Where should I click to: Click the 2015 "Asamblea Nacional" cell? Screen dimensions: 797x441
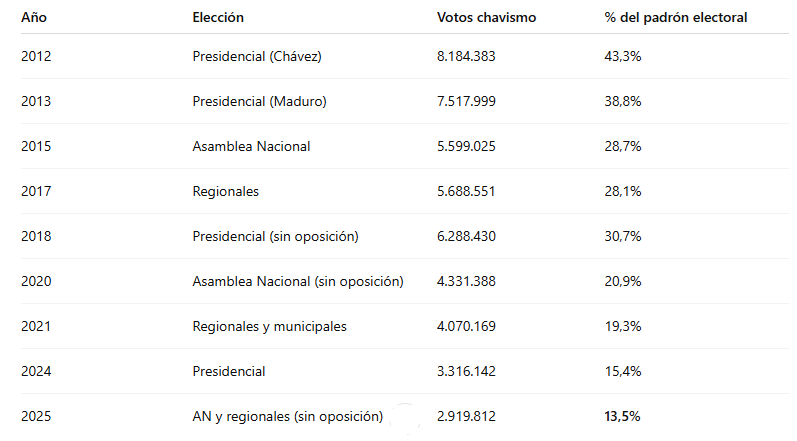(x=251, y=146)
